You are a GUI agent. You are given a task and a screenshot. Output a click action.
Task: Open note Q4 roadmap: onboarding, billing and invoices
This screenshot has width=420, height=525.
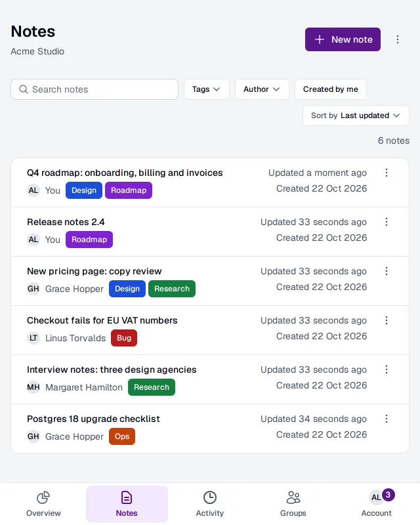coord(125,173)
